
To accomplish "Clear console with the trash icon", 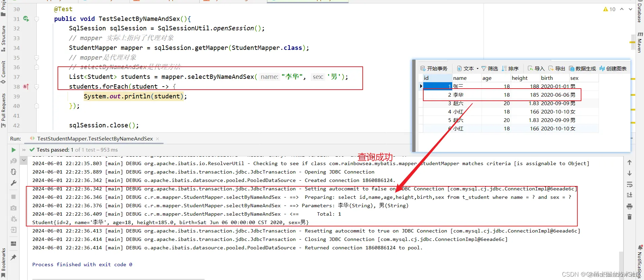I will pos(630,217).
